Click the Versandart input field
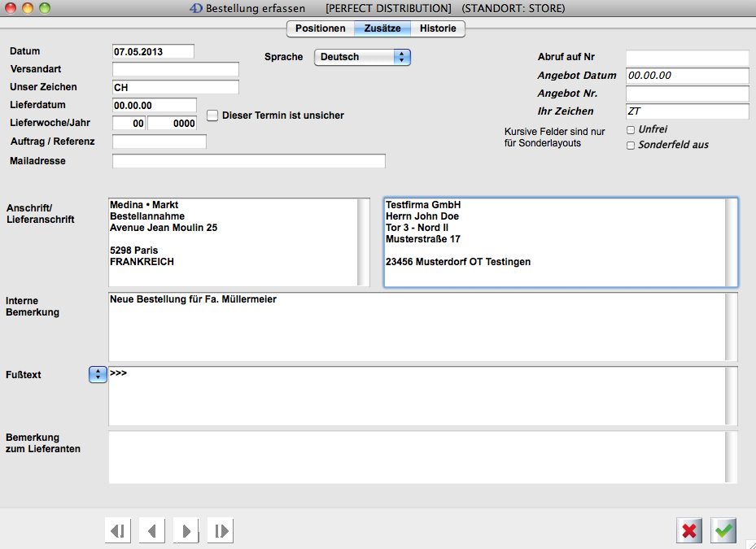The width and height of the screenshot is (756, 549). (x=175, y=69)
